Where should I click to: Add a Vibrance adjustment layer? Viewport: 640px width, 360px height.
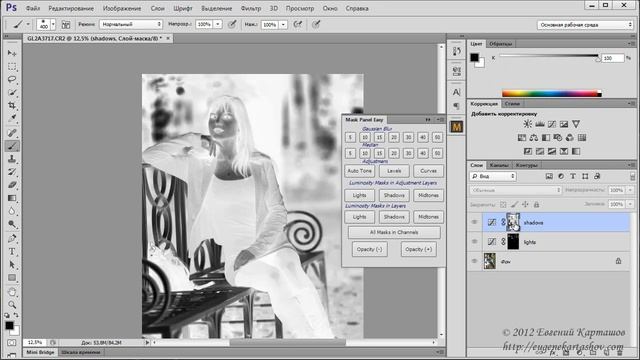coord(576,124)
